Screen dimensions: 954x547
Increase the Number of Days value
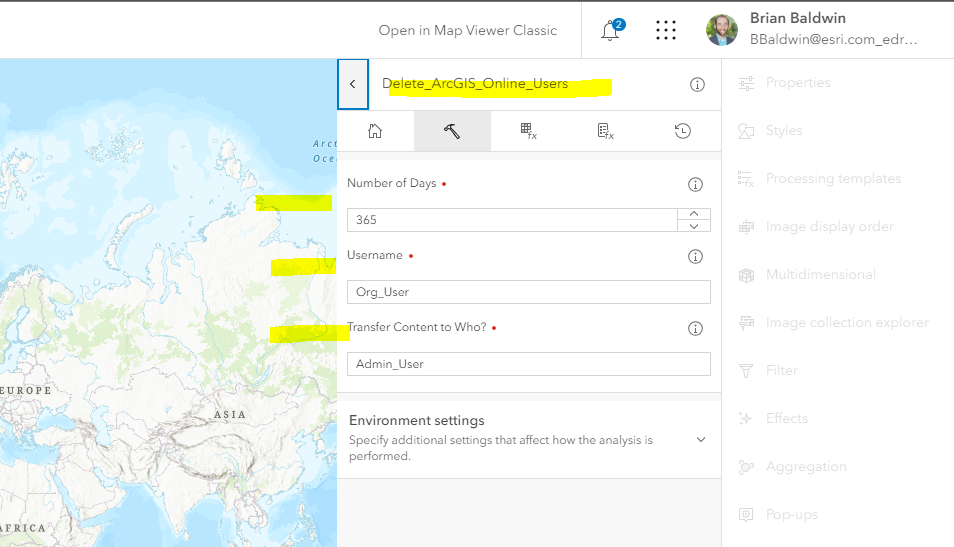pos(694,214)
